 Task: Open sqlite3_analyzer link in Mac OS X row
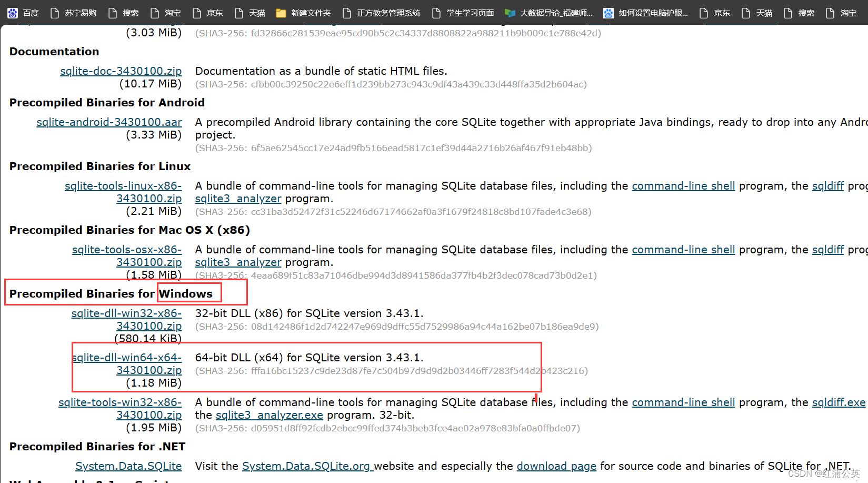[238, 262]
